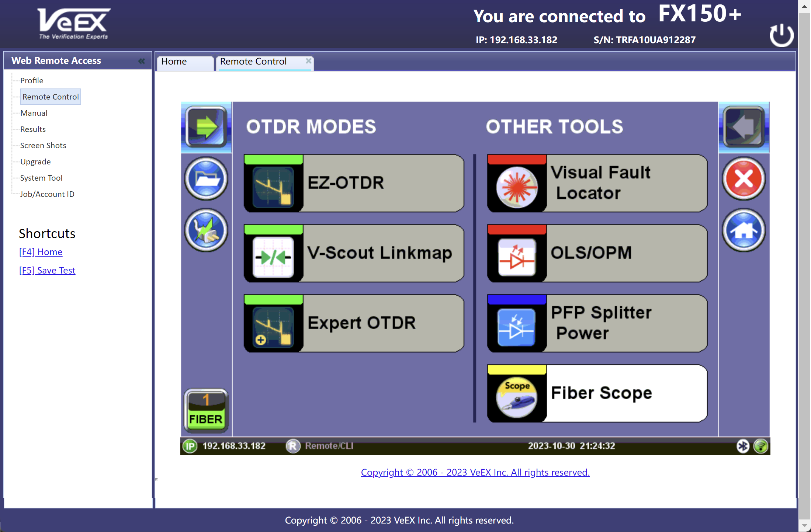Click the [F5] Save Test shortcut link
Screen dimensions: 811x532
(47, 270)
